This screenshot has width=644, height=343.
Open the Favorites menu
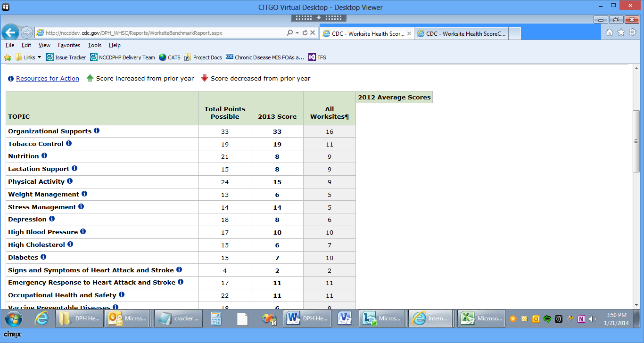69,45
